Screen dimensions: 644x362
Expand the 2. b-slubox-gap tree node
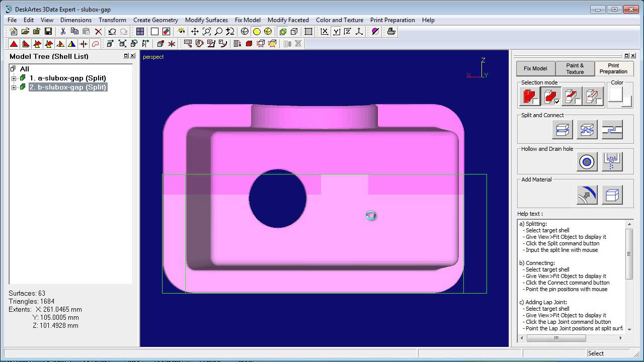[x=14, y=87]
